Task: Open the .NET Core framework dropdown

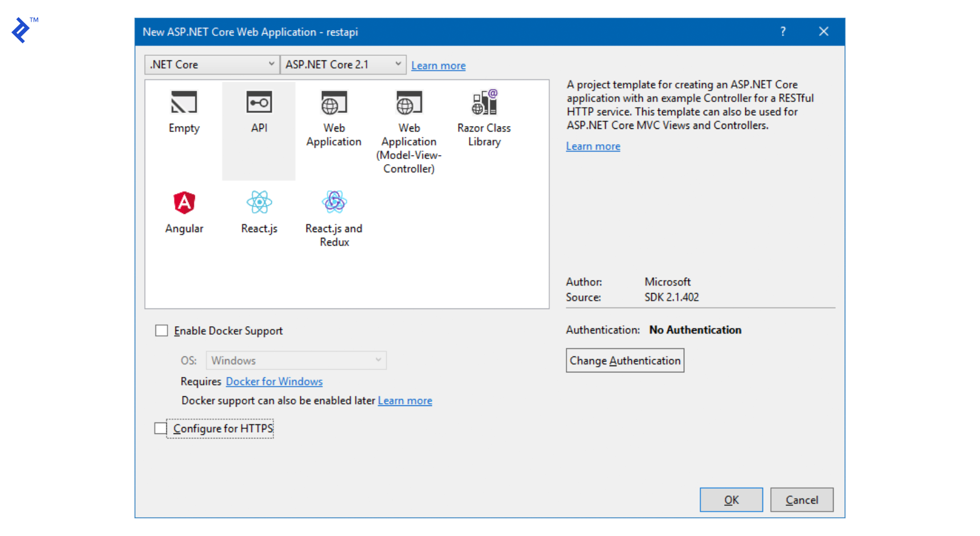Action: 211,64
